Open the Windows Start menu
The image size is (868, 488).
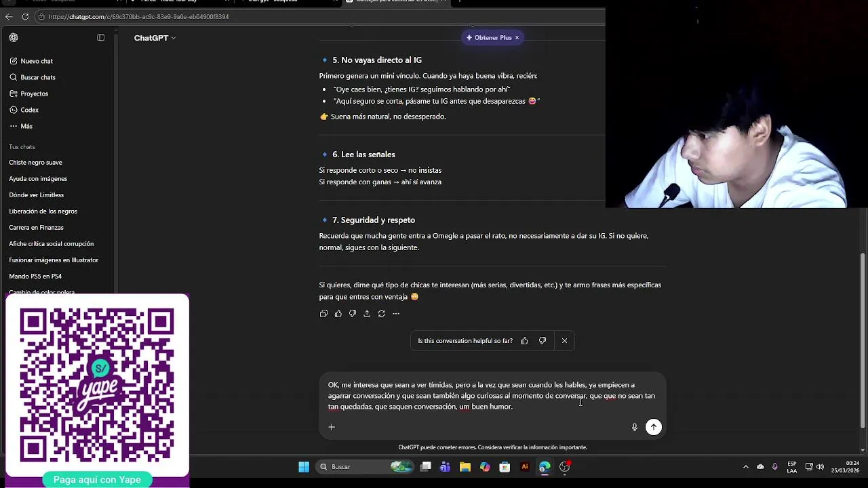click(304, 467)
